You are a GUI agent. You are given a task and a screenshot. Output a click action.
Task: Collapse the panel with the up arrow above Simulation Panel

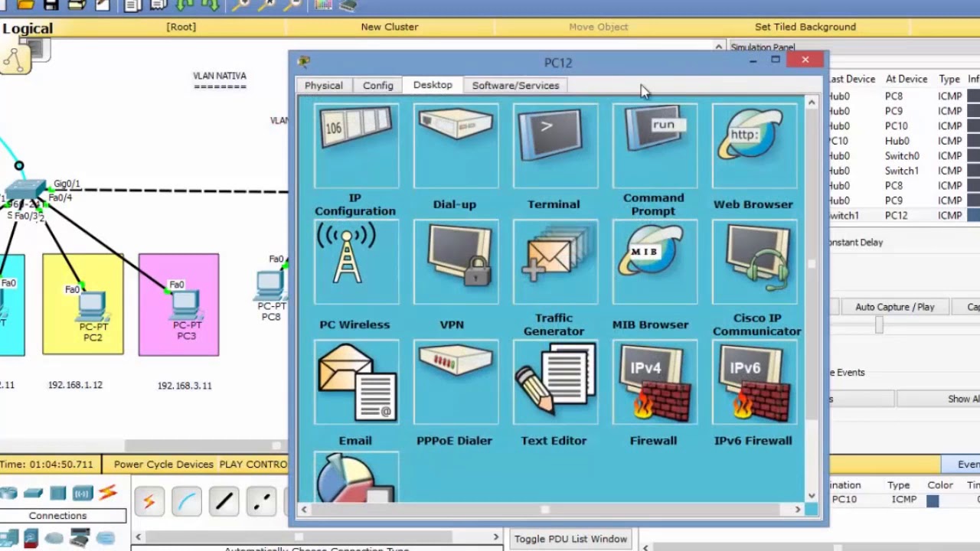click(x=718, y=47)
